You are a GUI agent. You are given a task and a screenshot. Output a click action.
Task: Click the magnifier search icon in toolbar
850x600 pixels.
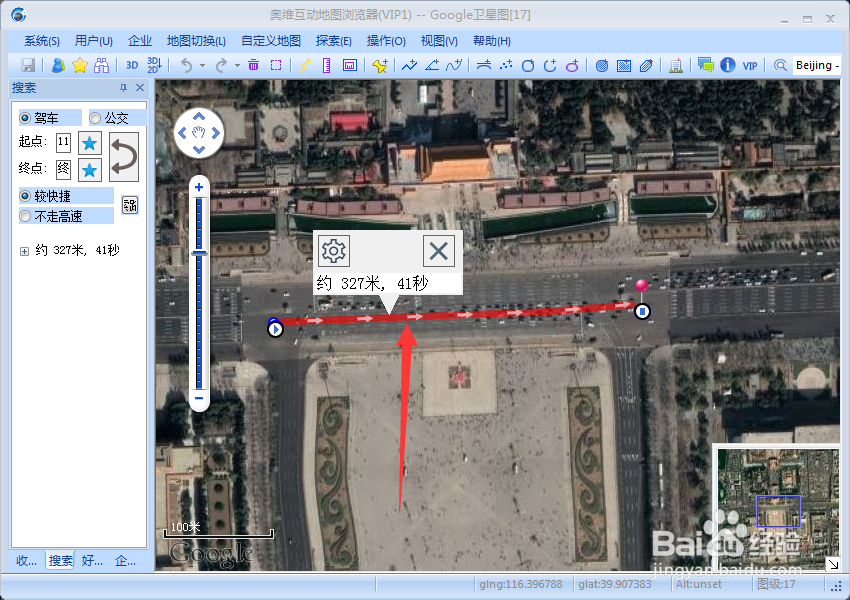(780, 66)
